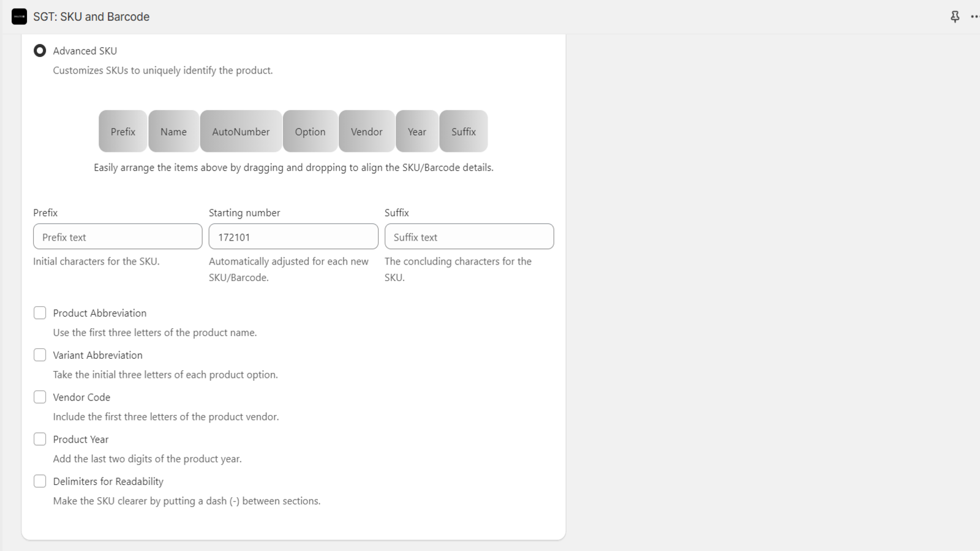Image resolution: width=980 pixels, height=551 pixels.
Task: Select the Advanced SKU radio button
Action: 40,51
